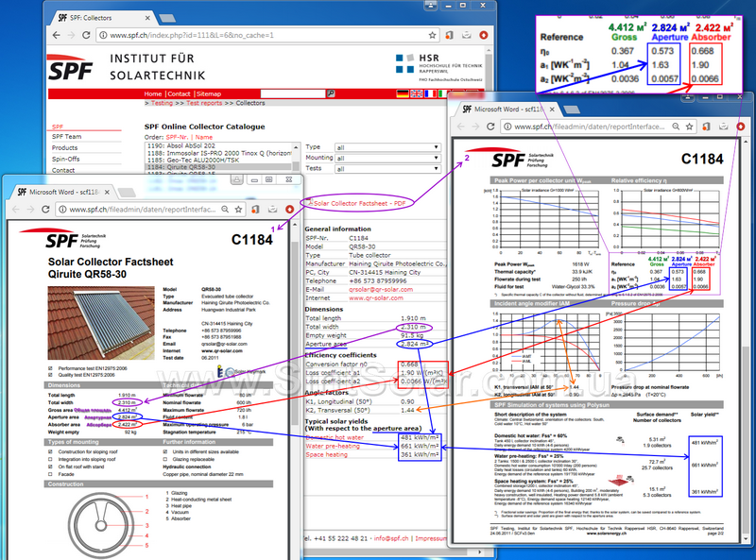
Task: Follow the Testing breadcrumb link
Action: click(162, 103)
